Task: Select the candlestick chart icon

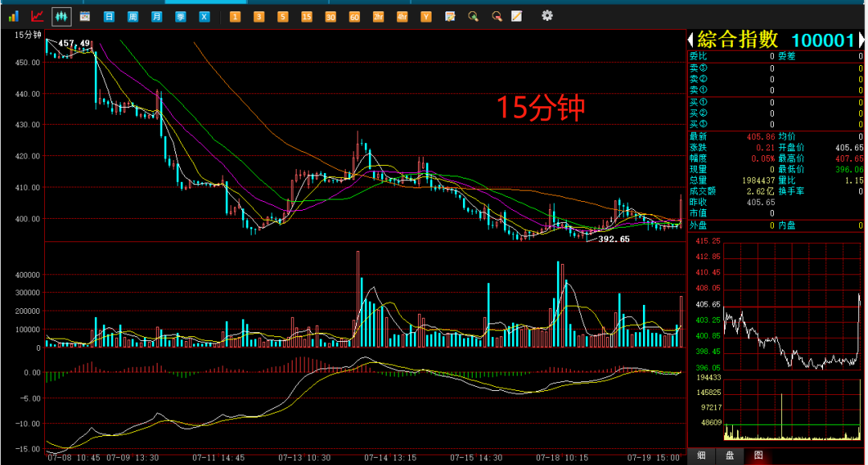Action: tap(61, 17)
